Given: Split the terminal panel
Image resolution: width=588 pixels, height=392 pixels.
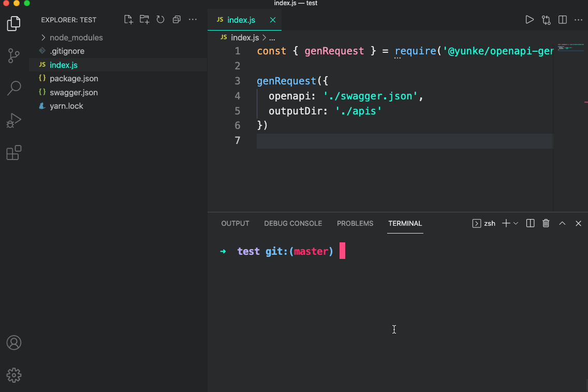Looking at the screenshot, I should (x=530, y=224).
